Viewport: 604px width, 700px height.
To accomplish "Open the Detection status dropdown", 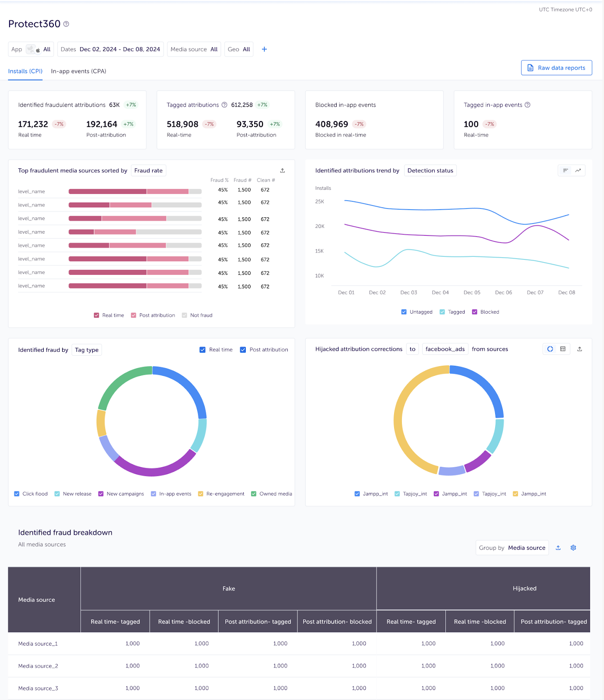I will point(430,171).
